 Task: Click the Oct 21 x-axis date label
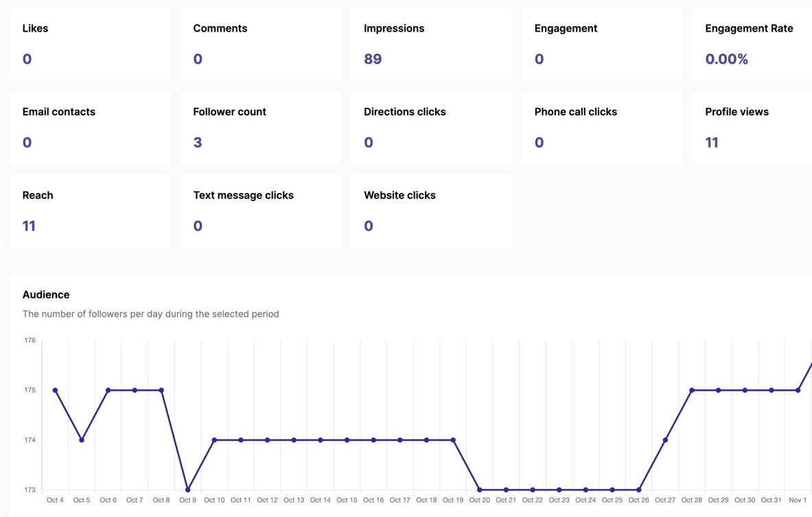506,500
